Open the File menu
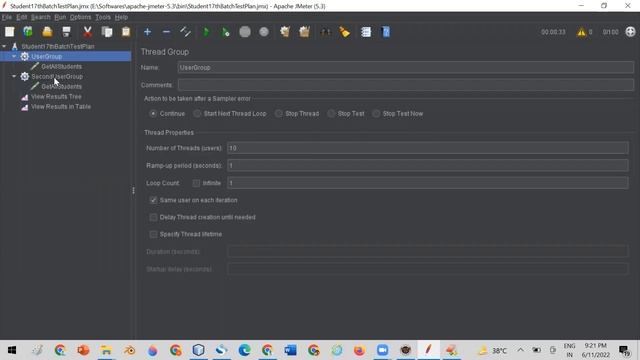Image resolution: width=640 pixels, height=360 pixels. 7,17
